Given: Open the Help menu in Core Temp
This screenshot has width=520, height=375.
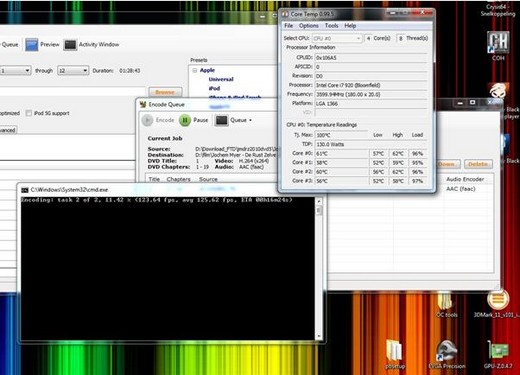Looking at the screenshot, I should (350, 26).
